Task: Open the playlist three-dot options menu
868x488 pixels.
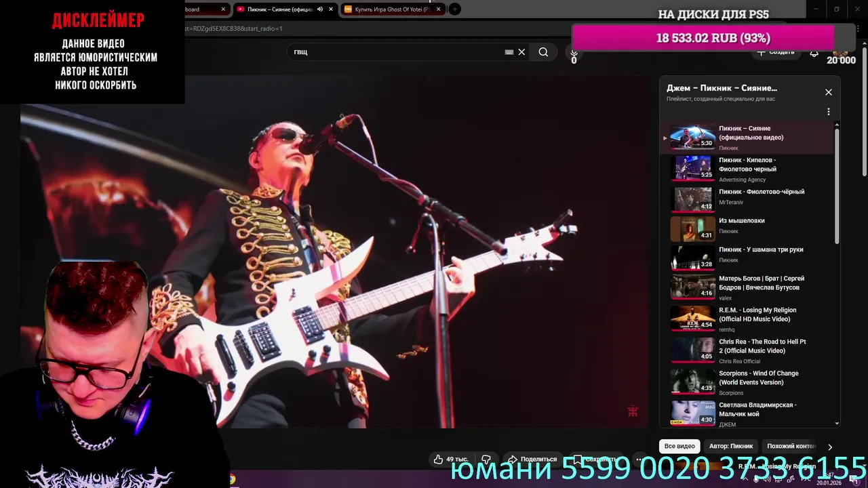Action: click(x=828, y=112)
